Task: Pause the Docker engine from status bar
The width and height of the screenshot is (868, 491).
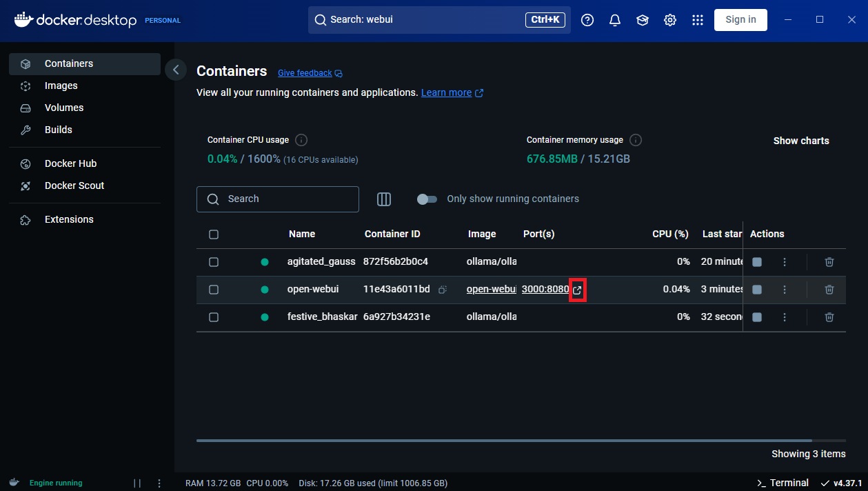Action: tap(137, 483)
